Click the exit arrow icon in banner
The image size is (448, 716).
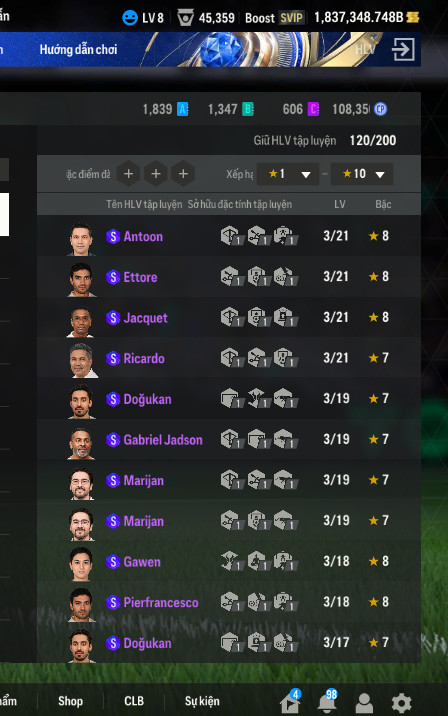(403, 49)
